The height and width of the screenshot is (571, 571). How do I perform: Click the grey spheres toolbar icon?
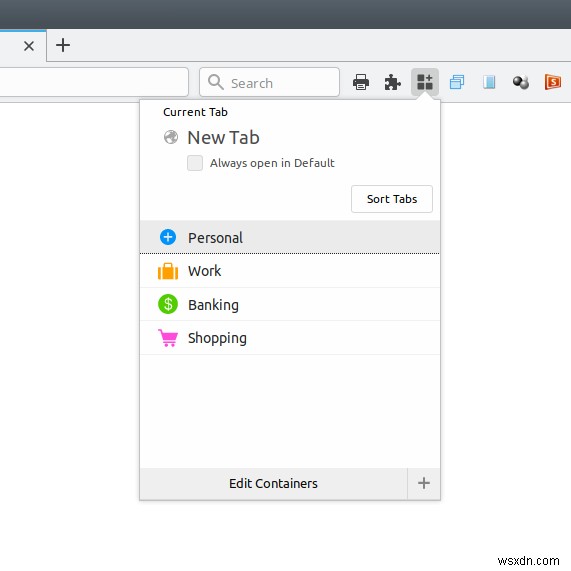521,82
